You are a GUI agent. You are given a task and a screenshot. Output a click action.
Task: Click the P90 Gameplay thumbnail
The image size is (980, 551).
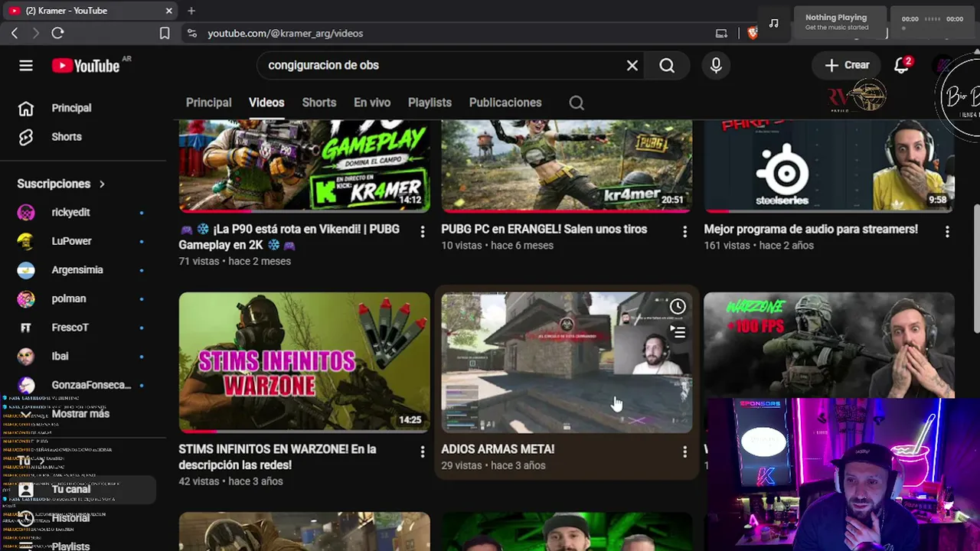point(305,166)
